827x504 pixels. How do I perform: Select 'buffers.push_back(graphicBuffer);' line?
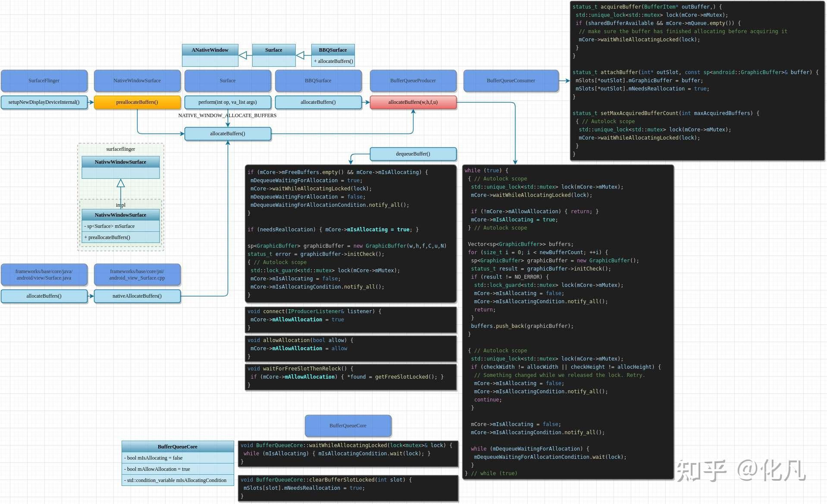(522, 326)
